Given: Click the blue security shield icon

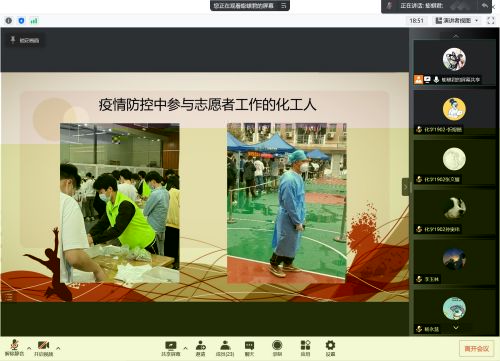Looking at the screenshot, I should tap(21, 21).
